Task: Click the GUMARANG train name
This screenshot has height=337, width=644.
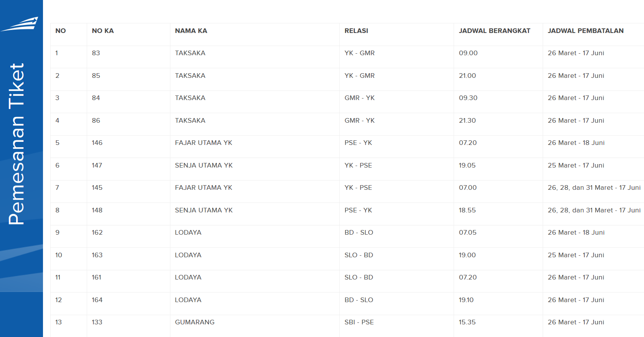Action: pos(195,322)
